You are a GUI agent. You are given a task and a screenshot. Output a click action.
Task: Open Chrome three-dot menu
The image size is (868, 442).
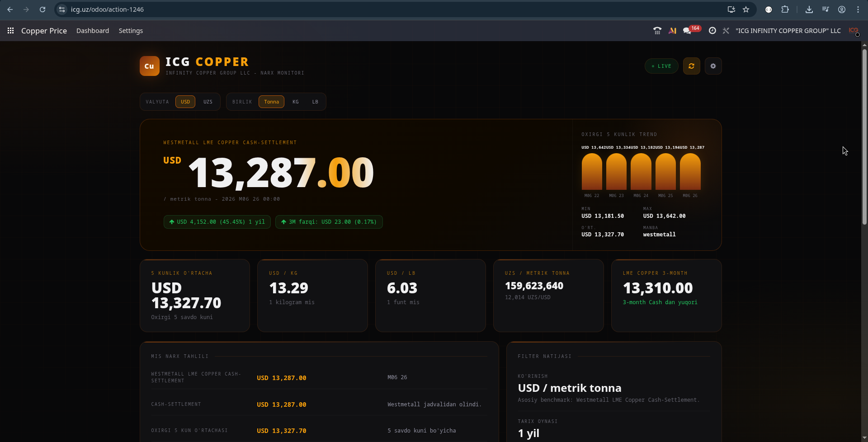(x=858, y=9)
